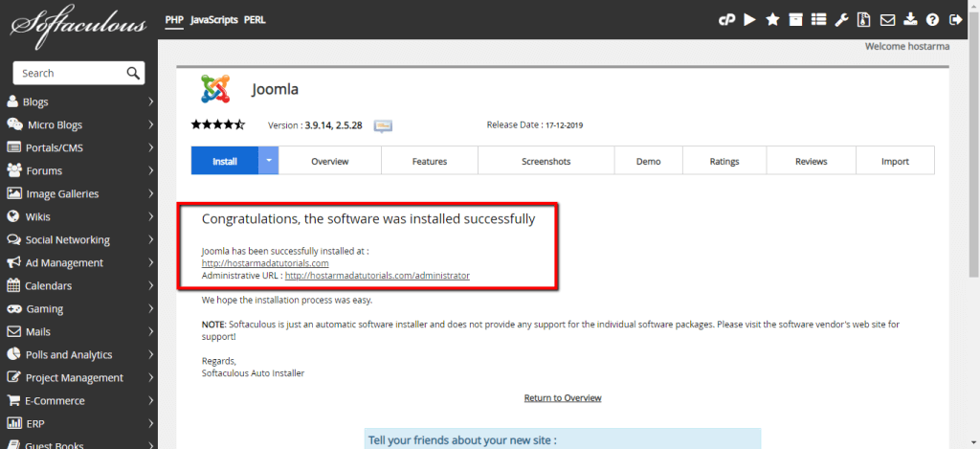Viewport: 980px width, 449px height.
Task: Click the Image Galleries picture icon
Action: coord(14,193)
